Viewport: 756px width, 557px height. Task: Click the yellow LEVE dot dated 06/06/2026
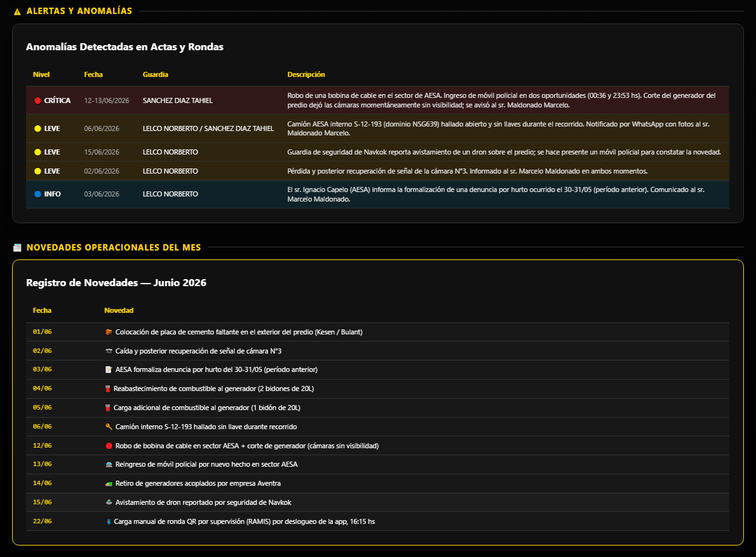pyautogui.click(x=37, y=128)
